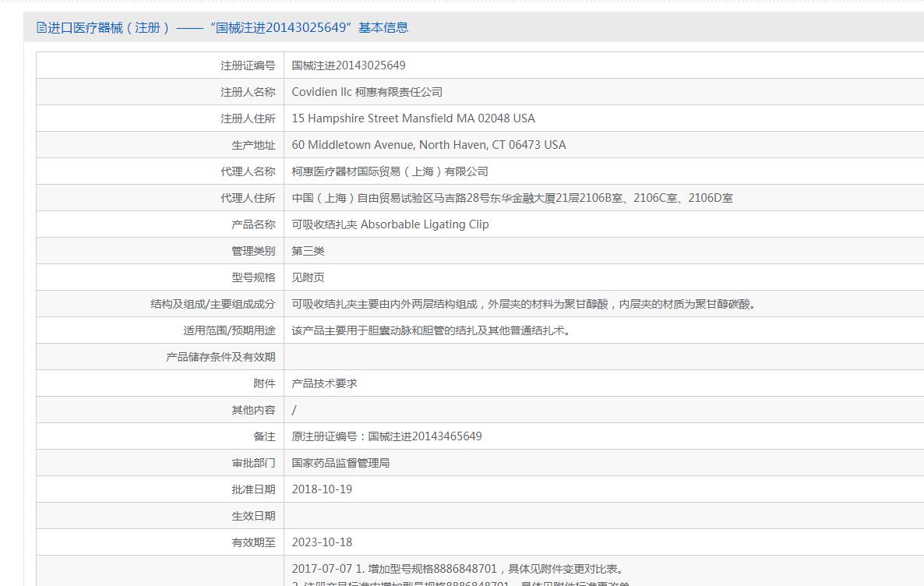Click the original registration number 国械注进20143465649

point(425,436)
